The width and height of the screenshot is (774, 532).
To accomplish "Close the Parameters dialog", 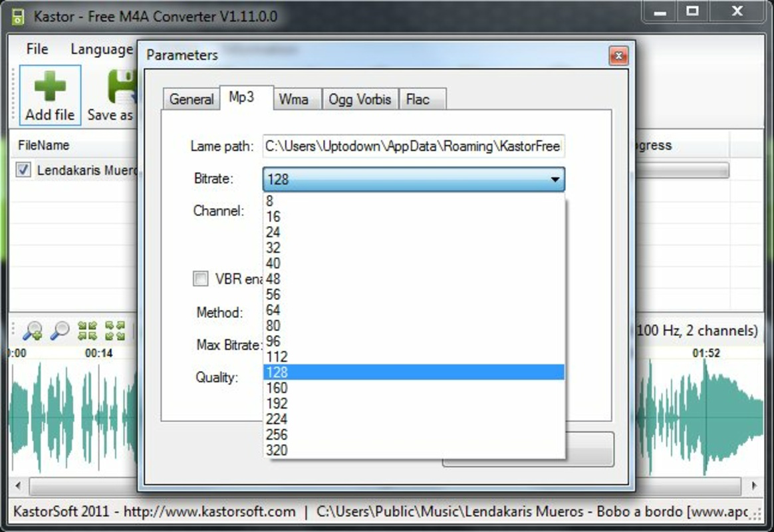I will (x=618, y=56).
